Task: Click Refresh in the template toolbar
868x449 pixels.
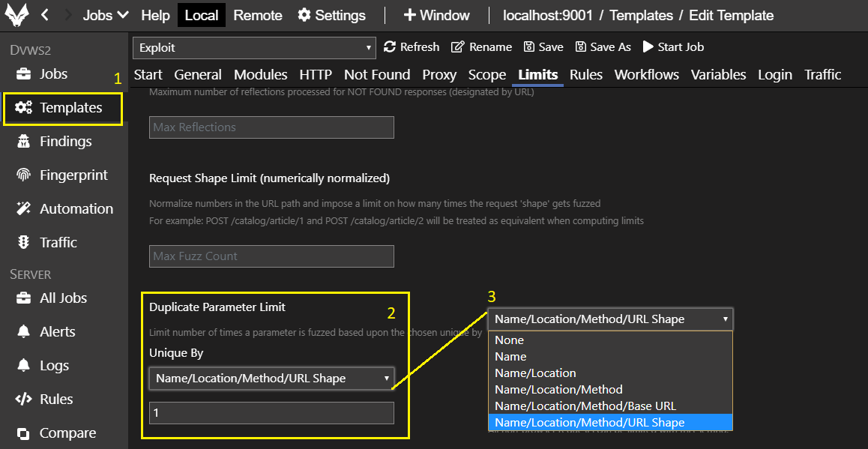Action: [x=412, y=47]
